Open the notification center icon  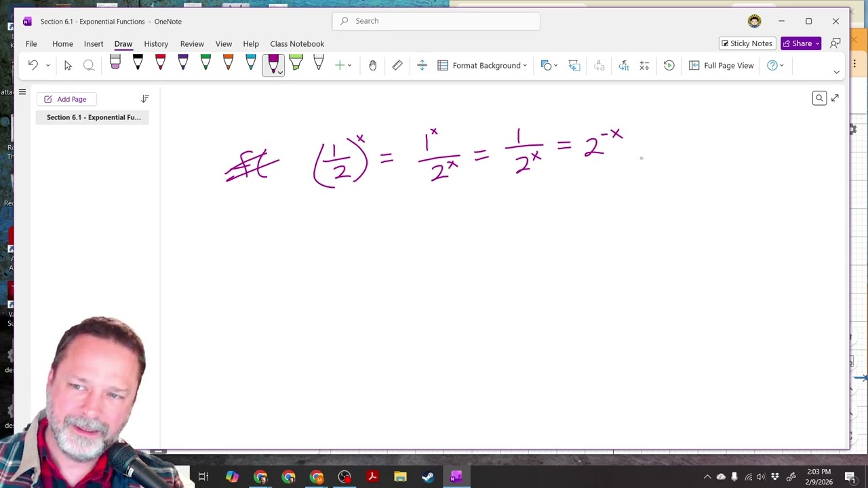850,476
